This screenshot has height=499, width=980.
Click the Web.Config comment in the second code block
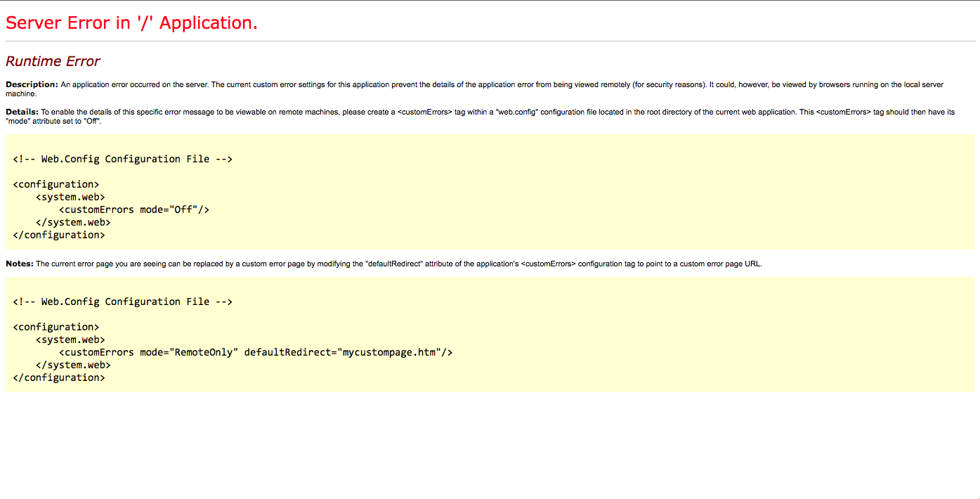coord(122,302)
